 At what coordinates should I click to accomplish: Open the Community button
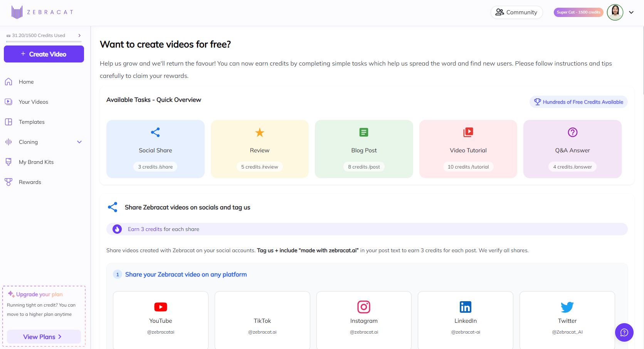coord(516,12)
